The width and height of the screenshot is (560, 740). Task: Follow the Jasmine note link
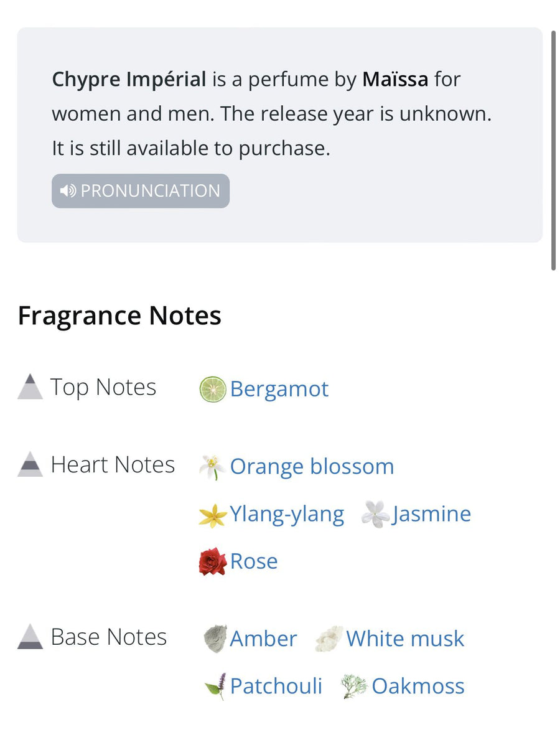431,515
